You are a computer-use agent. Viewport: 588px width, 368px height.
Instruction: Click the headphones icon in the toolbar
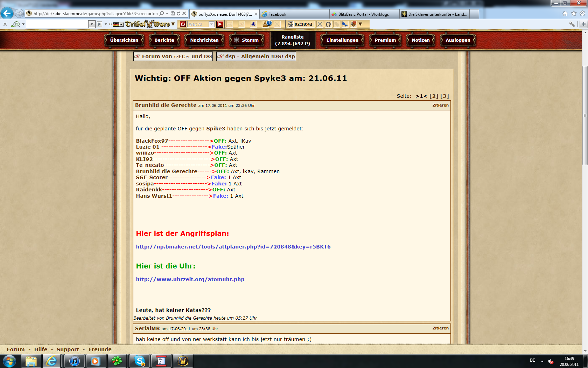point(328,24)
